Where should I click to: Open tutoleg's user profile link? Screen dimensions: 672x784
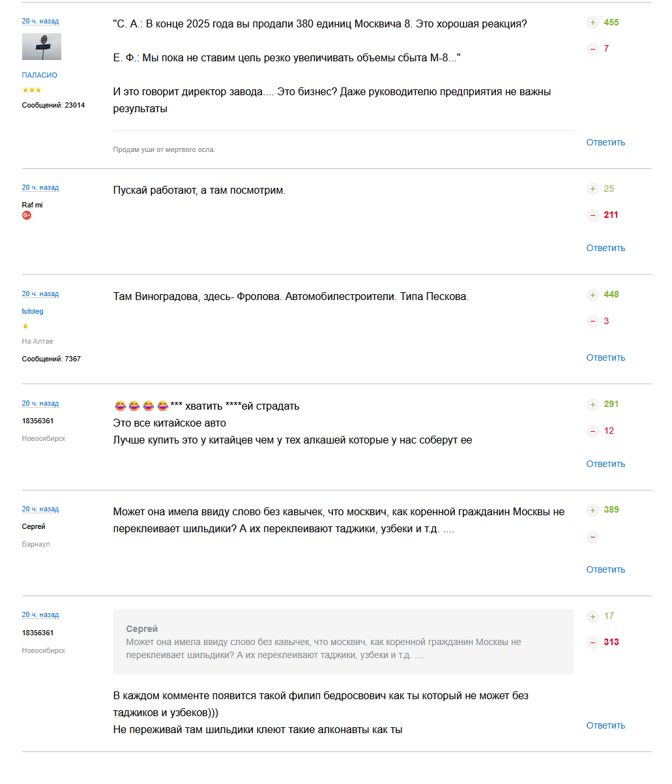tap(33, 311)
